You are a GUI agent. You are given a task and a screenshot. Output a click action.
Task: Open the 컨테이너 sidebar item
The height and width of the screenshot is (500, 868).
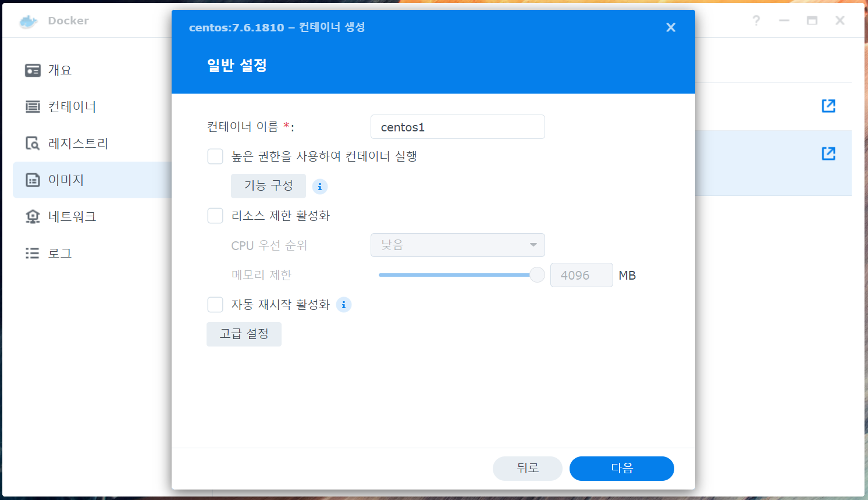coord(92,107)
